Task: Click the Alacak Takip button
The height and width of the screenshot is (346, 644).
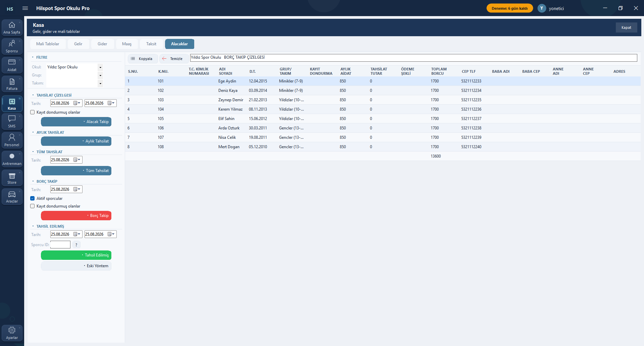Action: click(76, 122)
